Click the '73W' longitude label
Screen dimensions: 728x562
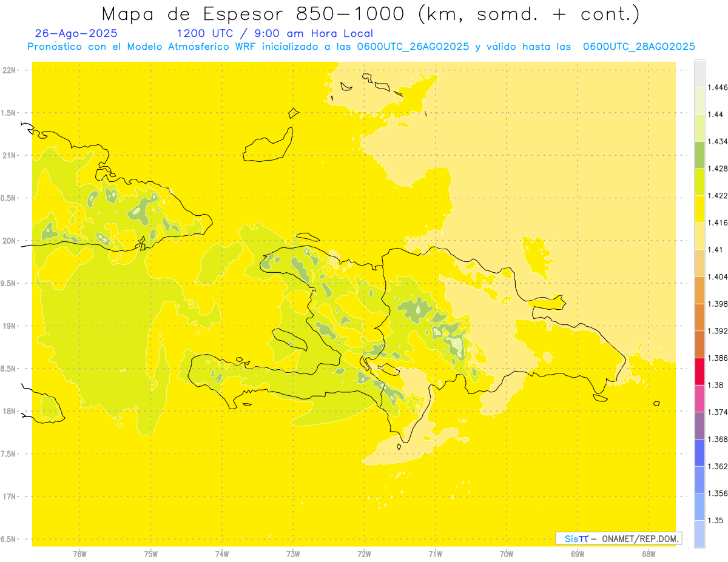pyautogui.click(x=293, y=554)
